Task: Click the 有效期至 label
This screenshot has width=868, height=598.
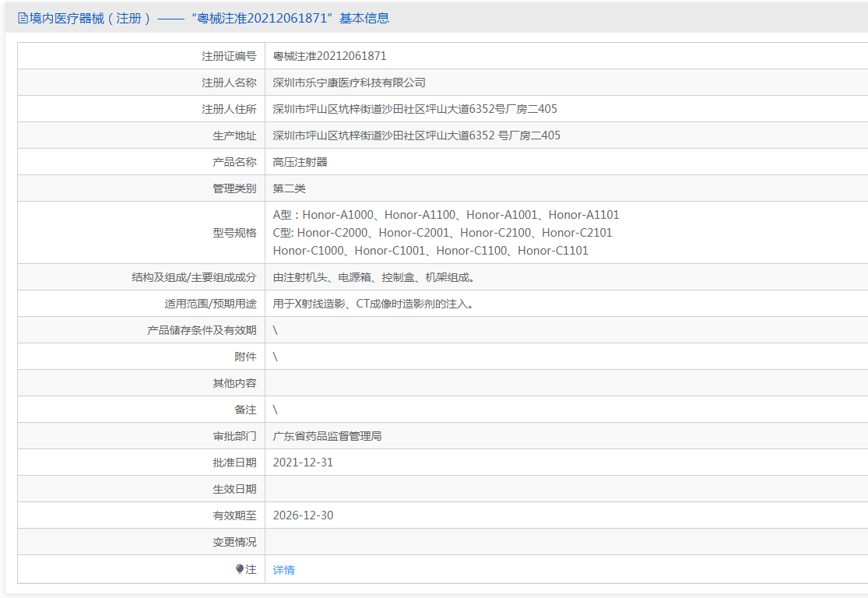Action: (235, 515)
